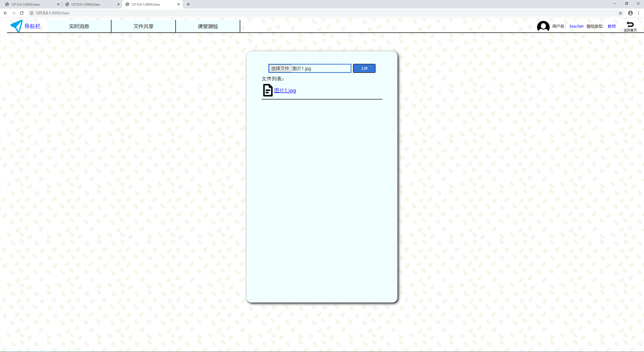Open the 图片1.jpg file link
644x352 pixels.
click(x=285, y=90)
